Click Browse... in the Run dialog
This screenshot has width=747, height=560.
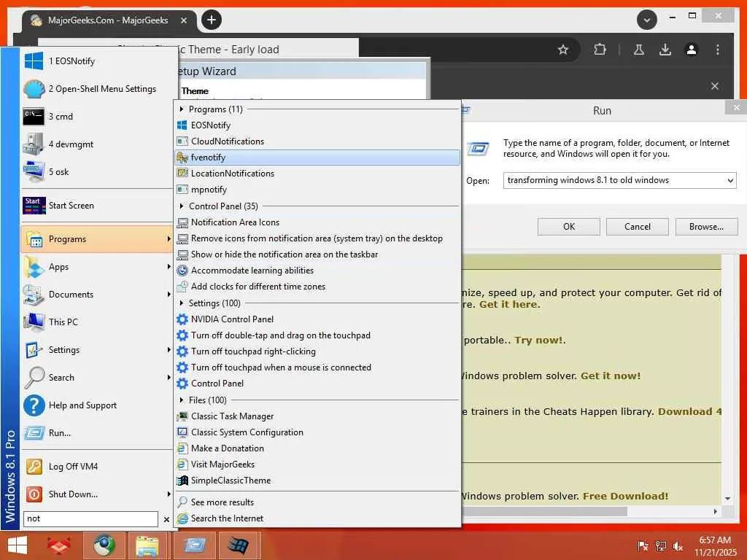pyautogui.click(x=706, y=227)
